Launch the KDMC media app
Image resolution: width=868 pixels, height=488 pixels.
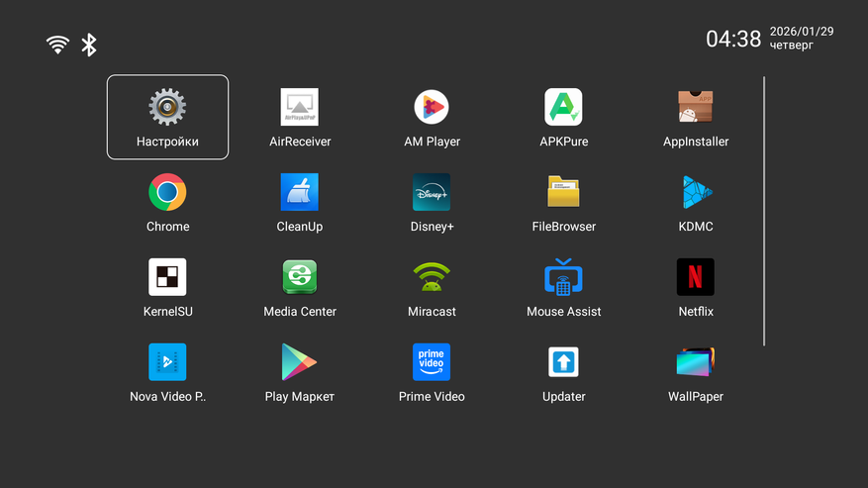[x=696, y=192]
